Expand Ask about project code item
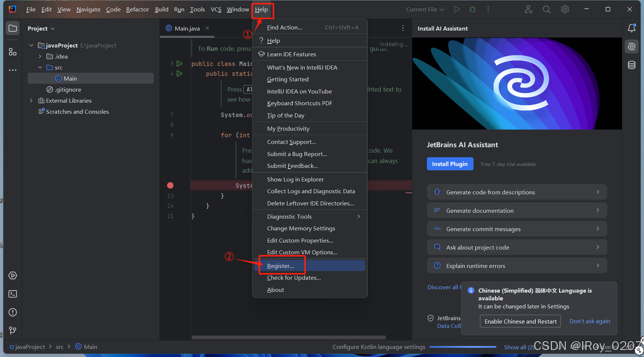Image resolution: width=644 pixels, height=357 pixels. click(x=517, y=247)
